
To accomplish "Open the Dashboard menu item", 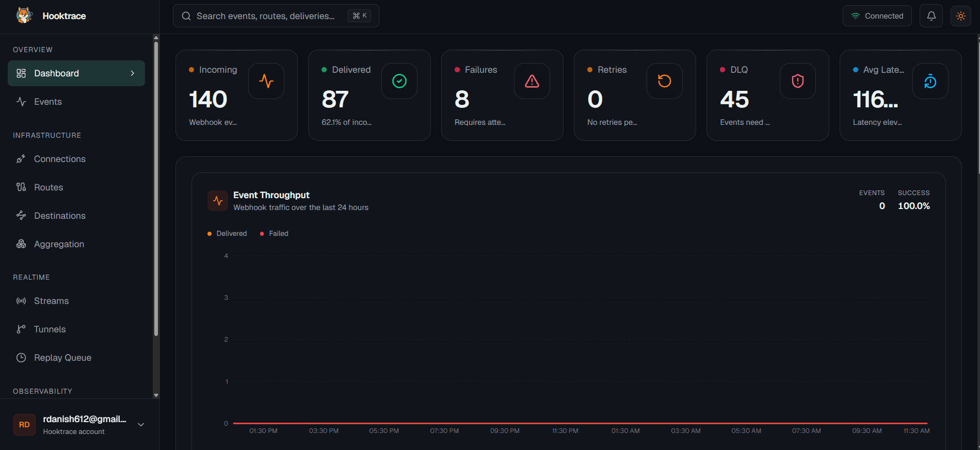I will [x=76, y=73].
